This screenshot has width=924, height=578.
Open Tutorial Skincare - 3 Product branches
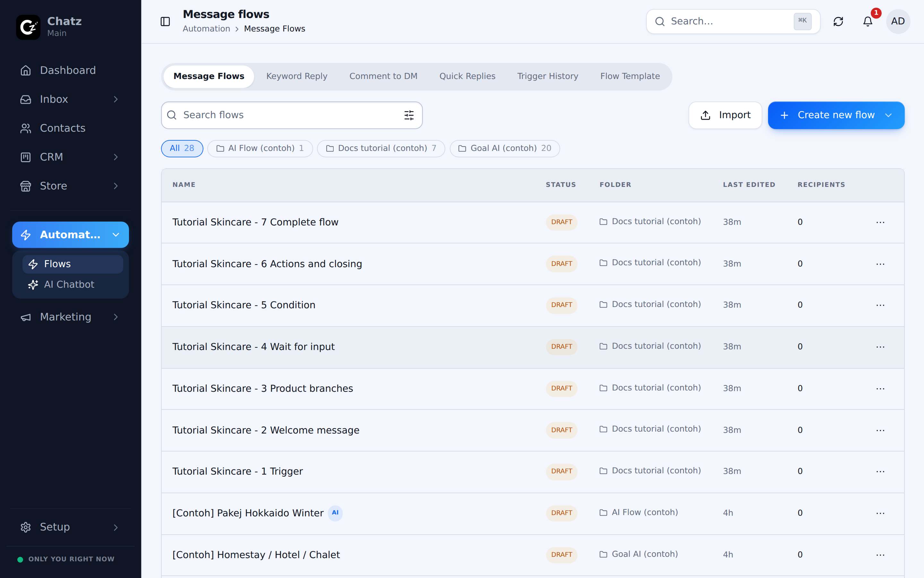263,389
